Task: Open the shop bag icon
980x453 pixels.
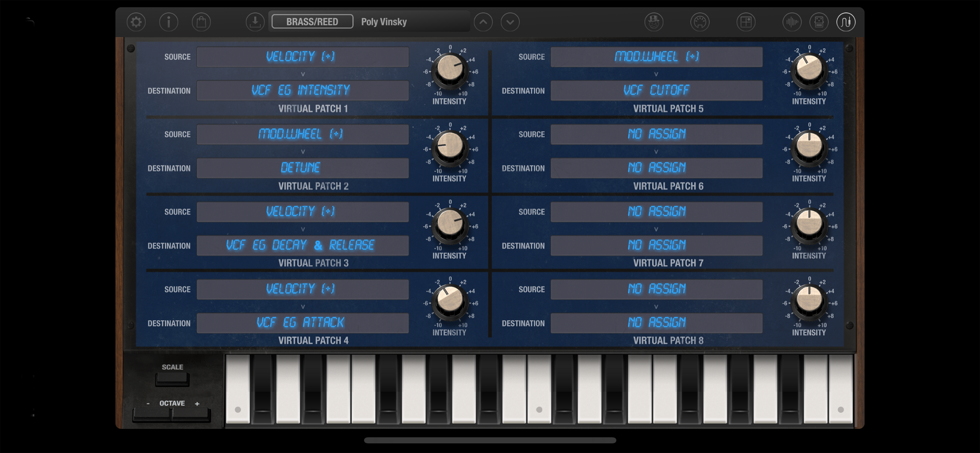Action: point(201,22)
